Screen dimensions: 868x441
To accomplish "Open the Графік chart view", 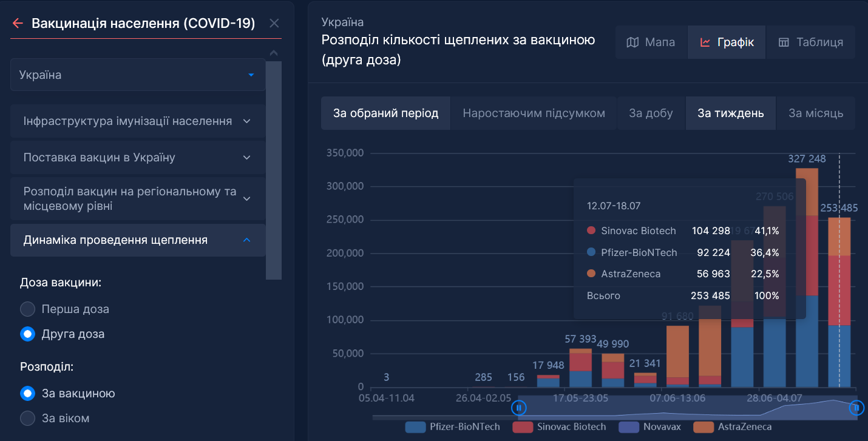I will 727,42.
